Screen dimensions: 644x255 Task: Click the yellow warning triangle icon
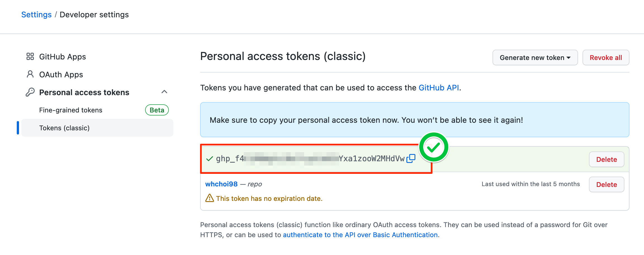210,198
